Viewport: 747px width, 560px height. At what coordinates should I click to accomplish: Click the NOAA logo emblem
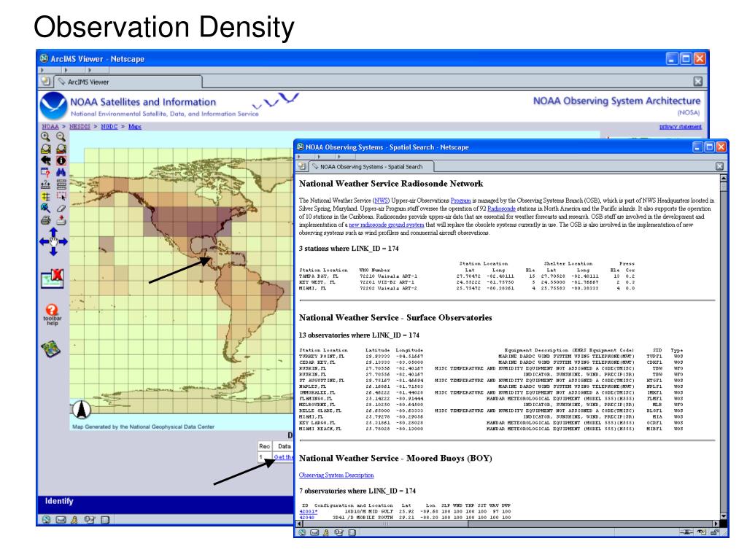click(53, 106)
